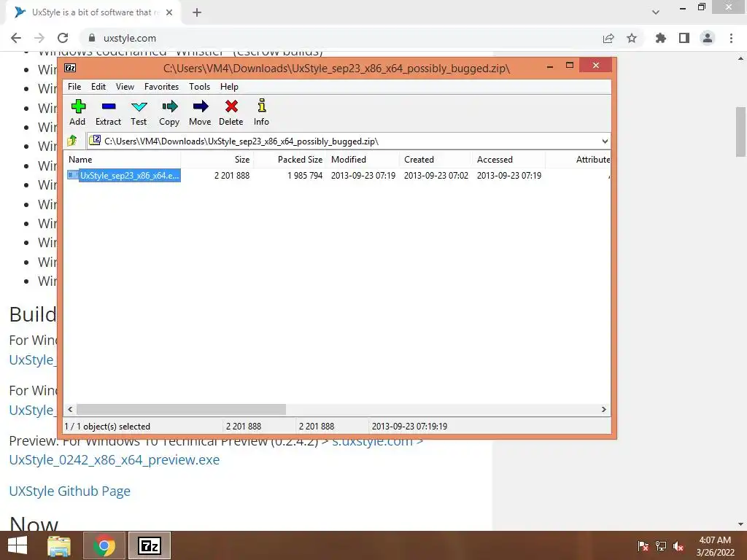Open the View menu
This screenshot has height=560, width=747.
click(x=125, y=87)
